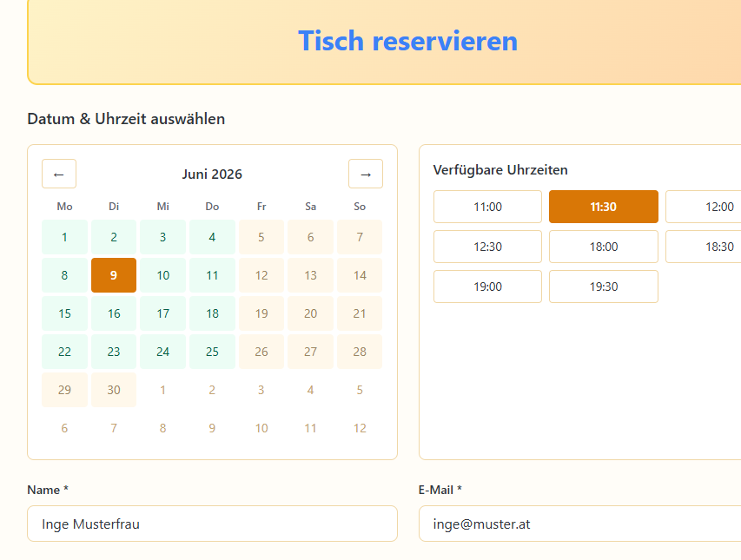Image resolution: width=741 pixels, height=560 pixels.
Task: Select June 1 in the calendar
Action: point(65,237)
